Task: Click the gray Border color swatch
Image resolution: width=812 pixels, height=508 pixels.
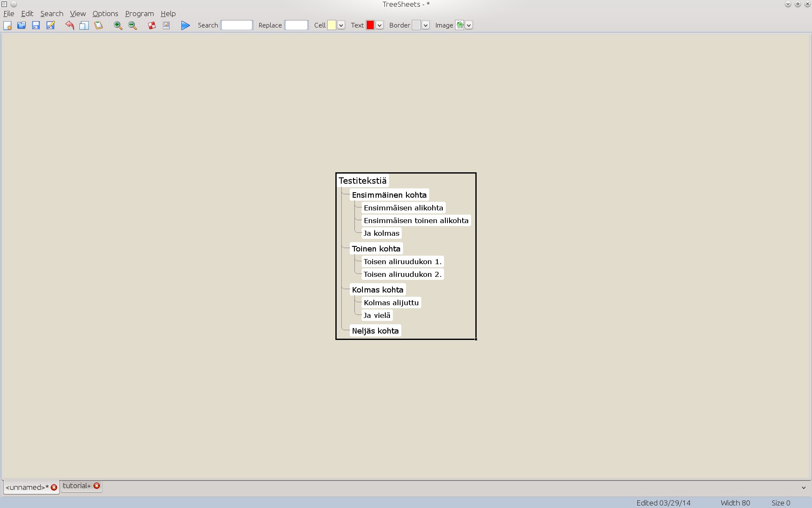Action: point(417,25)
